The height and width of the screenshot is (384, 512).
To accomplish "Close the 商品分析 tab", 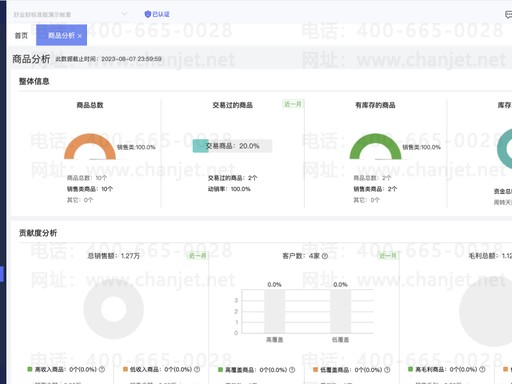I will click(80, 36).
